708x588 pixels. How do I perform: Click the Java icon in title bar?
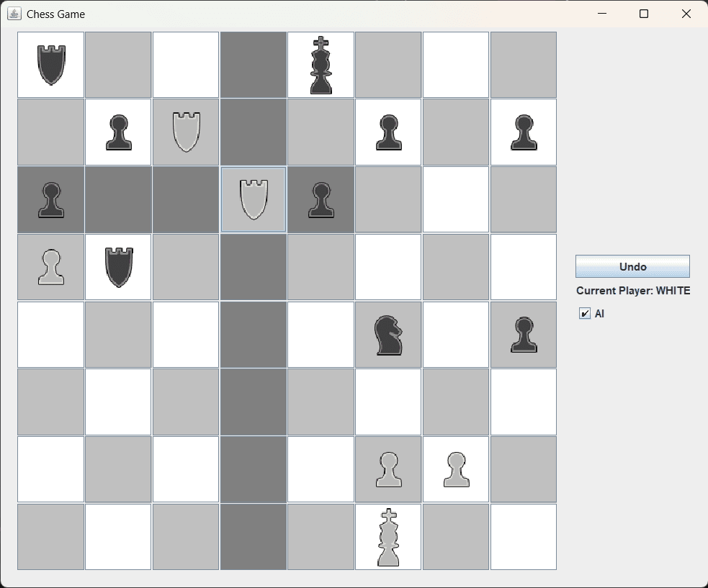click(14, 14)
